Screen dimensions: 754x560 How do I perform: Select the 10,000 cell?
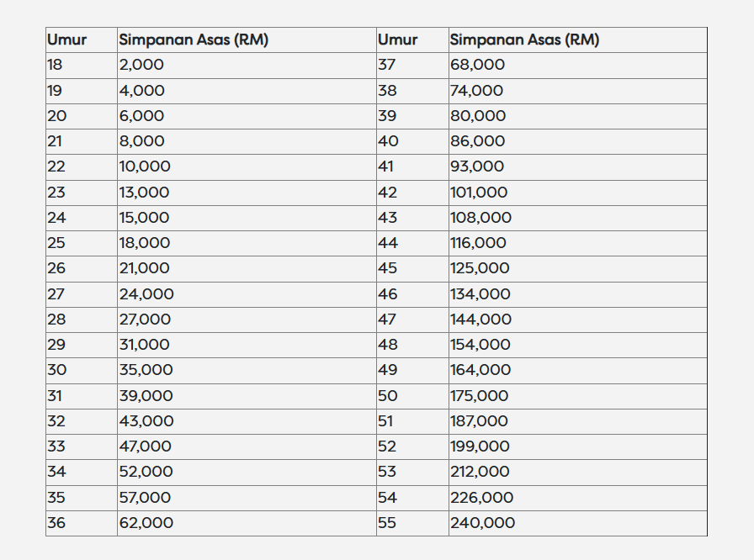tap(247, 167)
